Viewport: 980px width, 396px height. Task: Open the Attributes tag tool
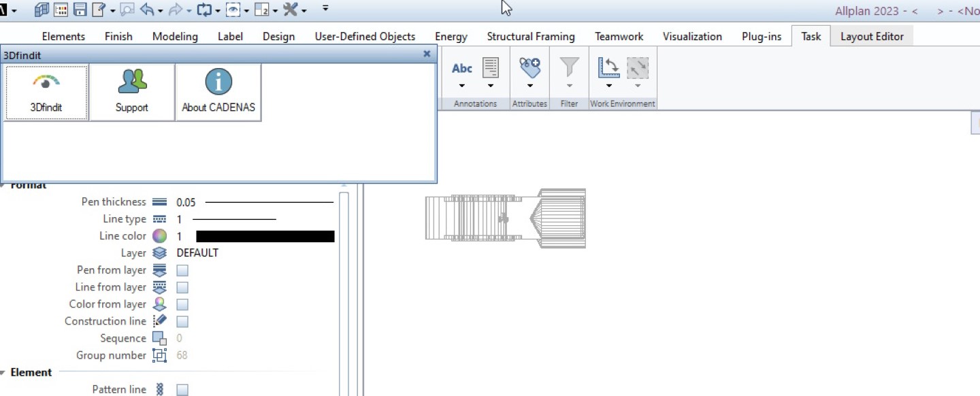pyautogui.click(x=529, y=68)
